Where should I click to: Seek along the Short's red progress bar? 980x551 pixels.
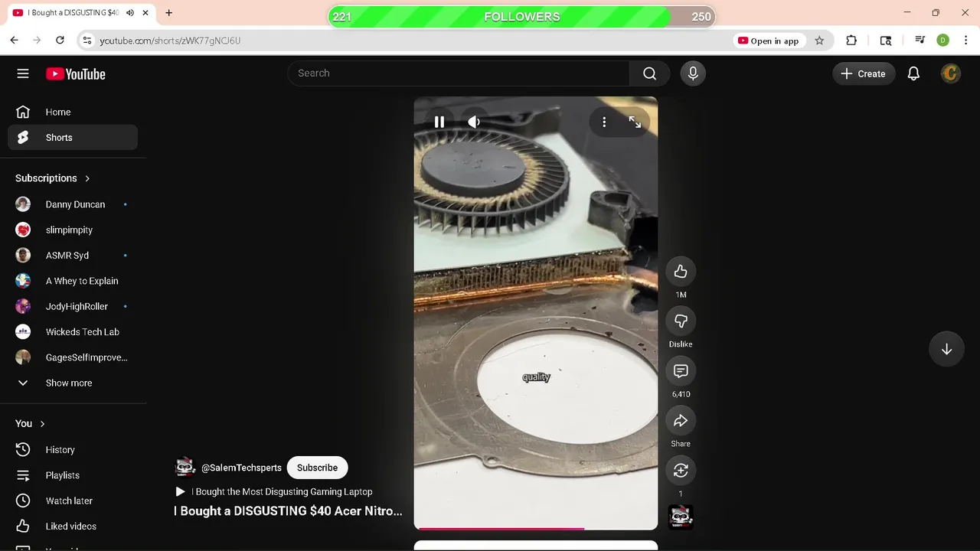click(536, 528)
